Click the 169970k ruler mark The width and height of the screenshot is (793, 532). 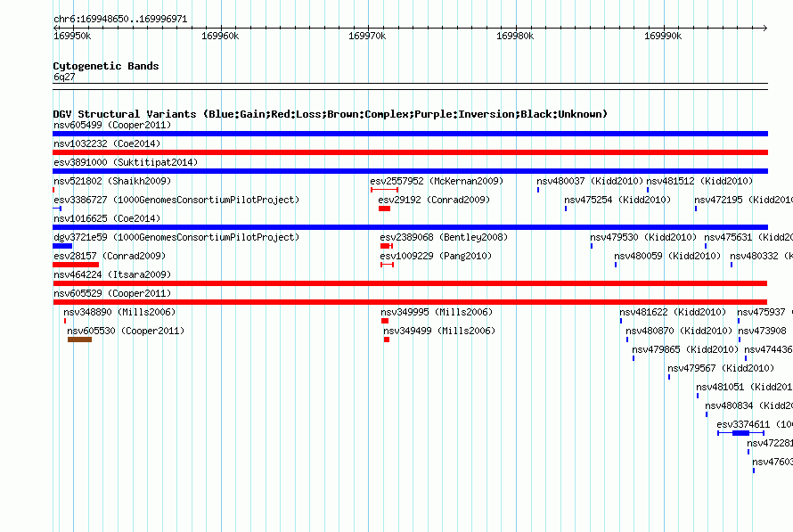pos(367,36)
